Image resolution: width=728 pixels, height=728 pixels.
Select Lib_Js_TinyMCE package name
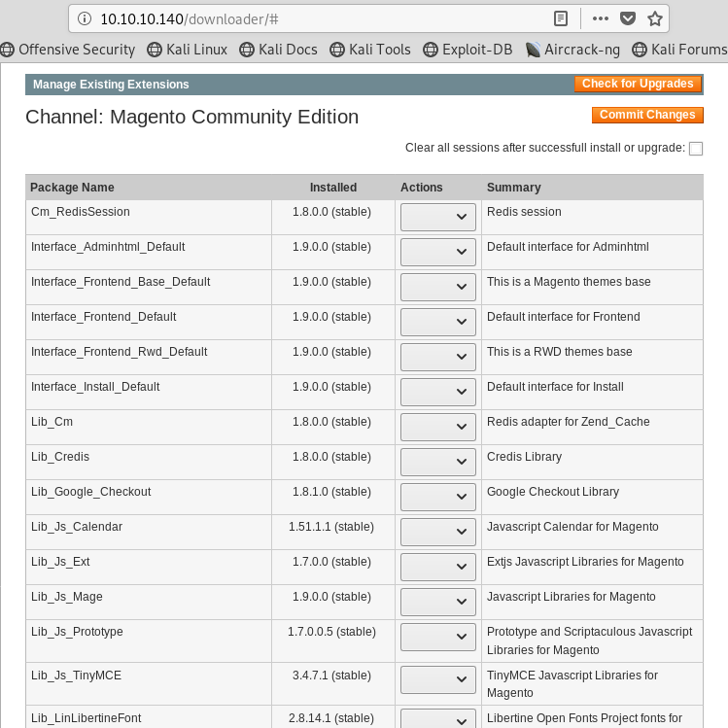click(x=76, y=676)
